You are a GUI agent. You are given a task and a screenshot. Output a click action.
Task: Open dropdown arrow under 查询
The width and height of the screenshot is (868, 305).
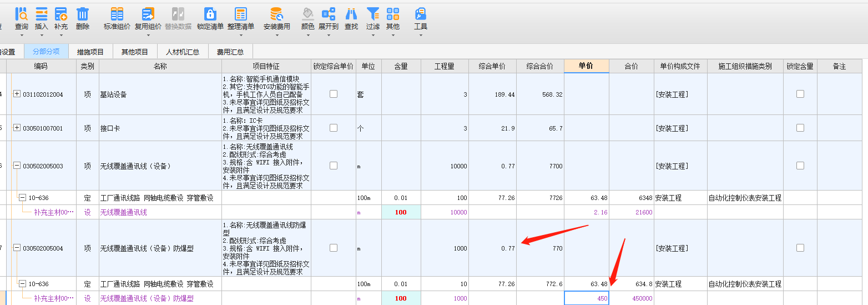(x=22, y=35)
